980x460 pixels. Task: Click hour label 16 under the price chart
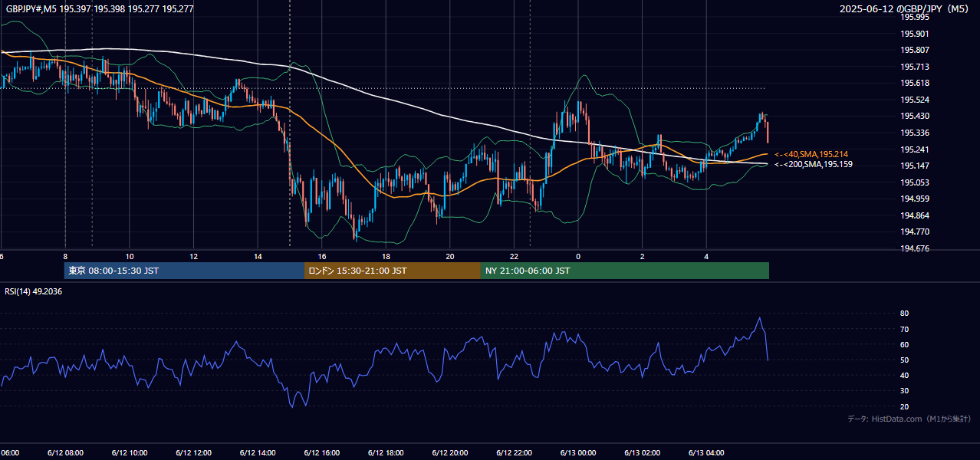(322, 257)
